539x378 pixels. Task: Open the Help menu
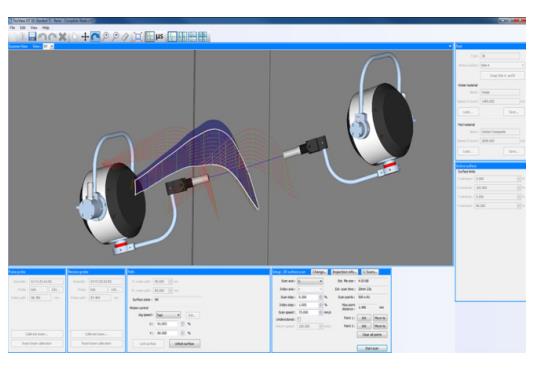click(45, 27)
